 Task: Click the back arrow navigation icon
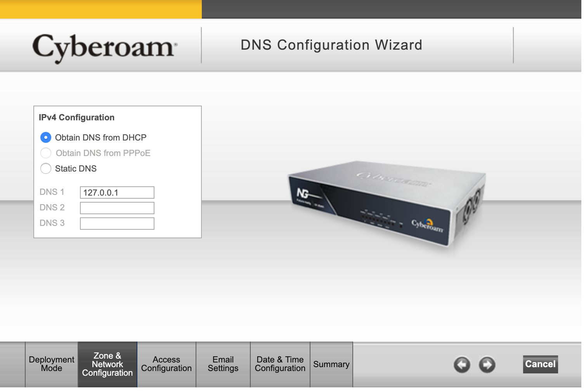(462, 364)
